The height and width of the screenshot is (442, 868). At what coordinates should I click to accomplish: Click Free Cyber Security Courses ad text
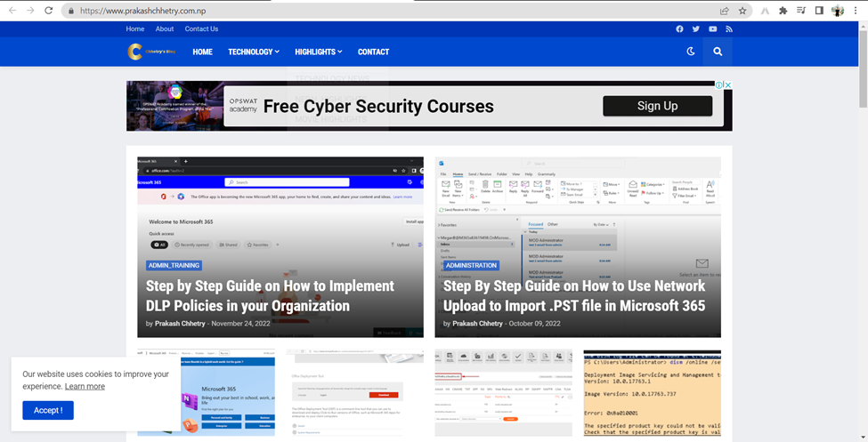378,106
